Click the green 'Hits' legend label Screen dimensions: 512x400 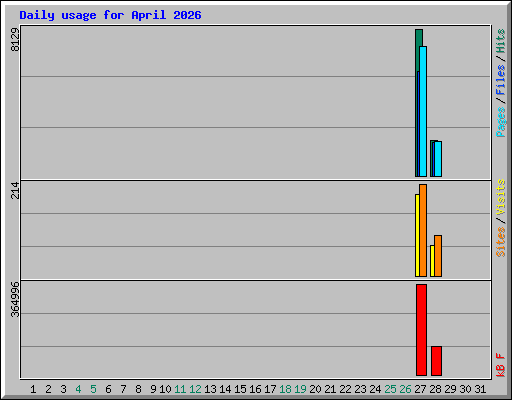click(x=501, y=41)
